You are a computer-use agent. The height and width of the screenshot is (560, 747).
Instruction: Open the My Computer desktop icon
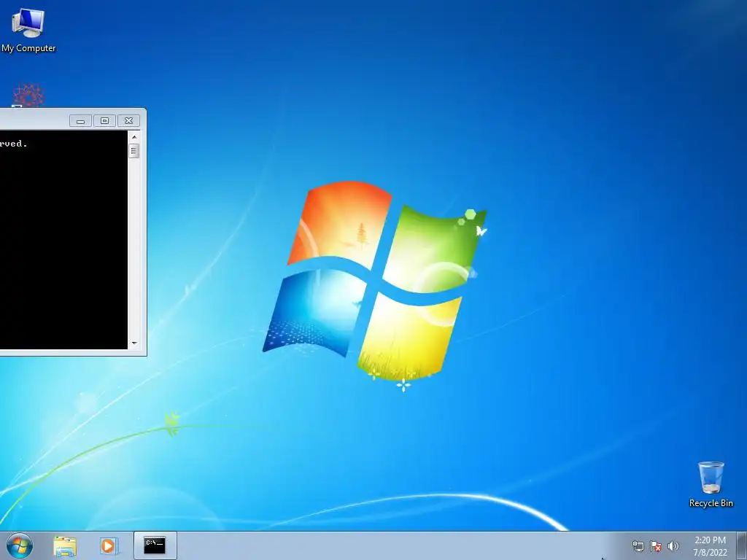[28, 31]
